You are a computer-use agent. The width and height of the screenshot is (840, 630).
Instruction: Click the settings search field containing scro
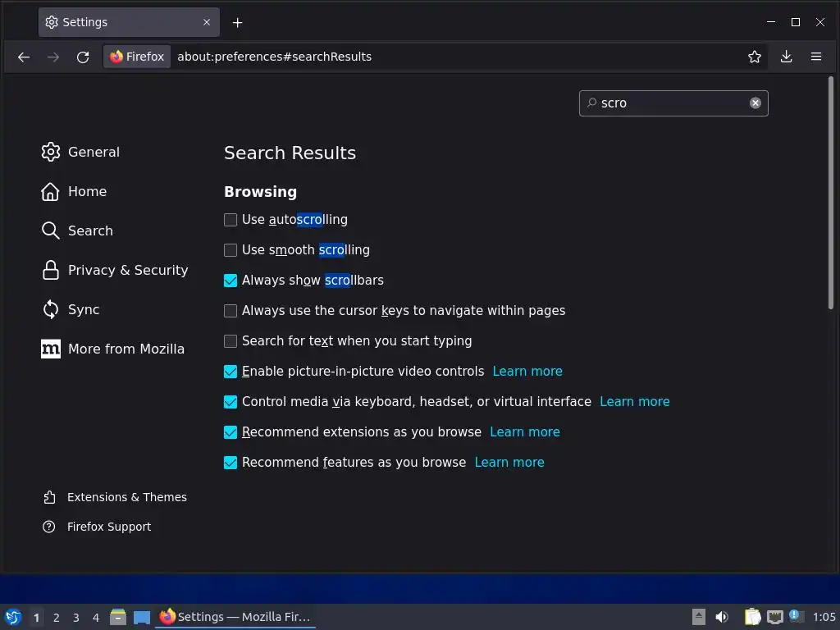(673, 103)
